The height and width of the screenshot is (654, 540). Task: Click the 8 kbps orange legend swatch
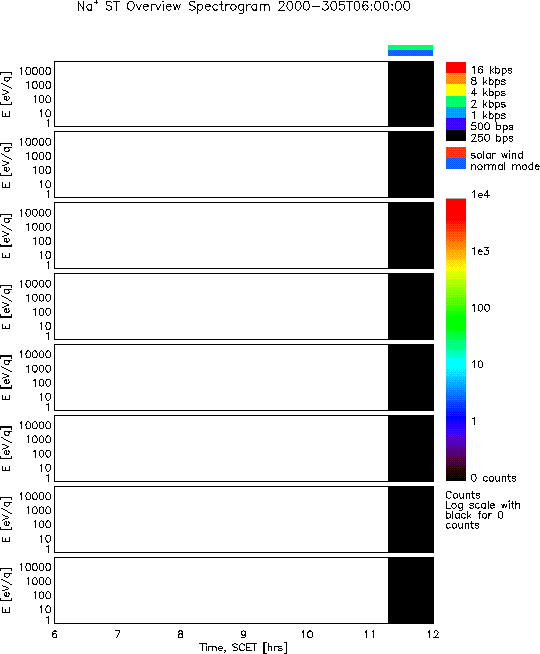point(456,79)
